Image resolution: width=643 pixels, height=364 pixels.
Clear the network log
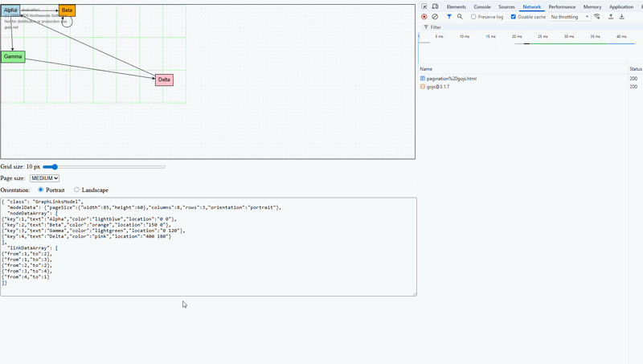coord(435,16)
